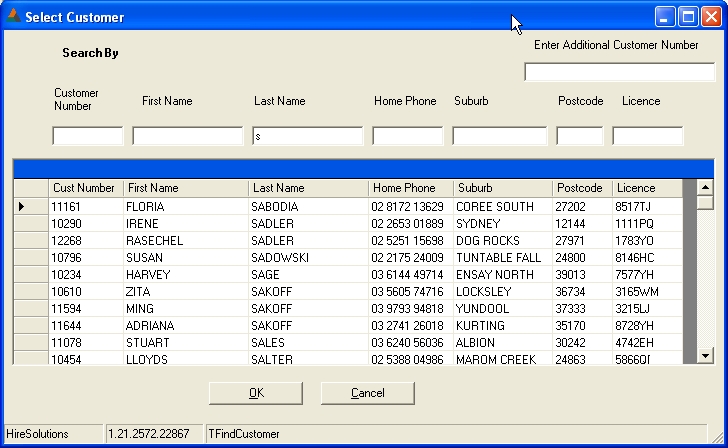The height and width of the screenshot is (448, 728).
Task: Click first name ADRIANA
Action: (150, 326)
